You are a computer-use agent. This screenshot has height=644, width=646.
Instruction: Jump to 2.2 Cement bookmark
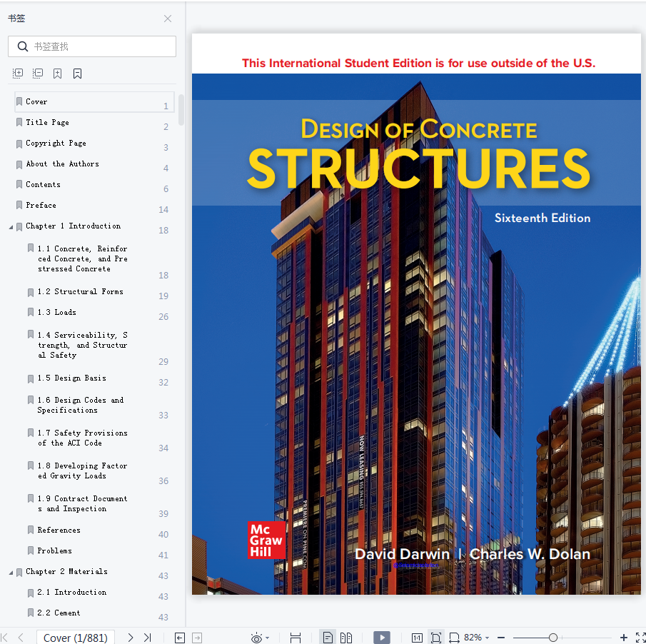[59, 613]
